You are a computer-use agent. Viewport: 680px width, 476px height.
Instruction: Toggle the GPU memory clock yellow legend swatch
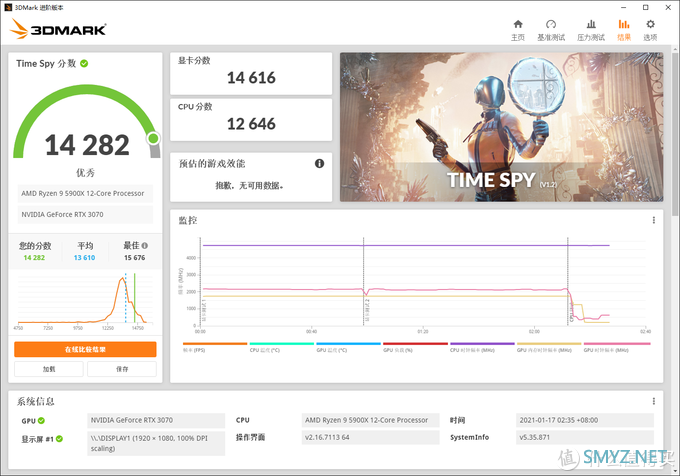[x=549, y=344]
